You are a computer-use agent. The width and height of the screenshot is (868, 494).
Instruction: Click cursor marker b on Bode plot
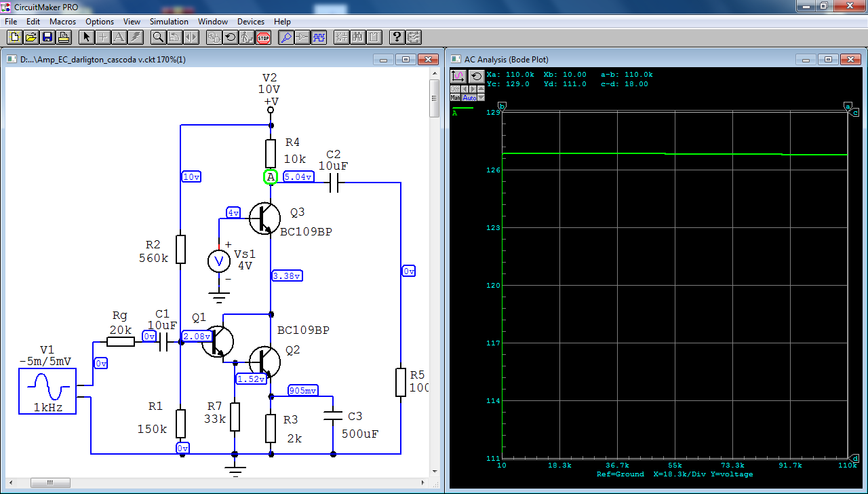click(502, 107)
